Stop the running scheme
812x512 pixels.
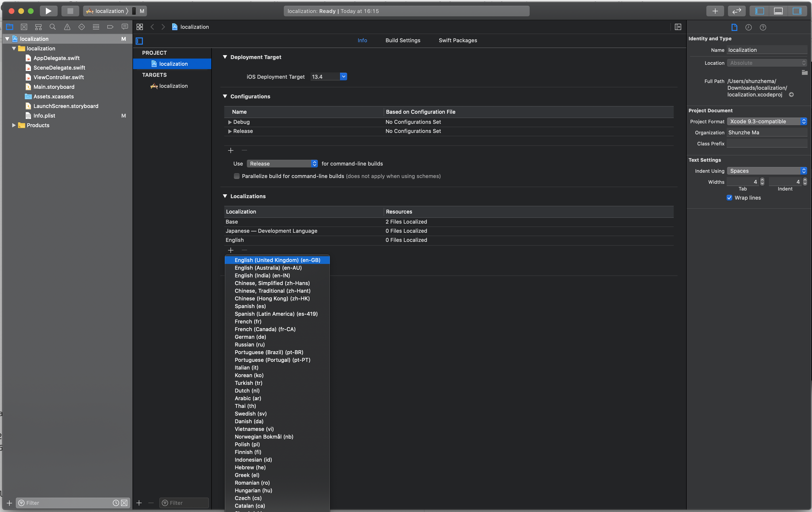[x=70, y=11]
